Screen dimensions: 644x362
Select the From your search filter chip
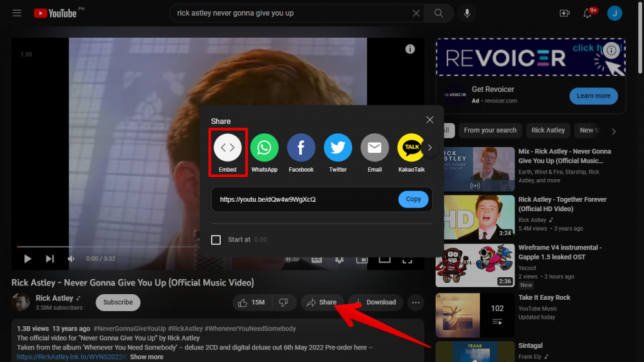[490, 130]
